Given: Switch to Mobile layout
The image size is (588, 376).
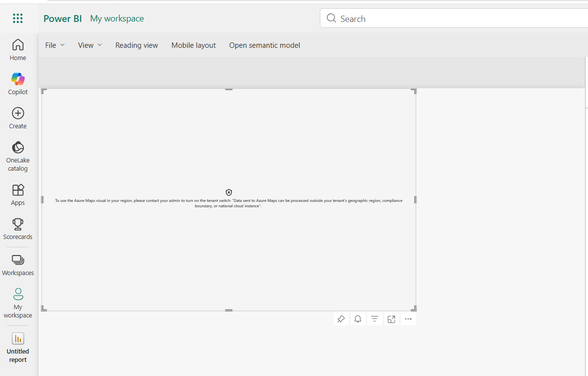Looking at the screenshot, I should [193, 45].
